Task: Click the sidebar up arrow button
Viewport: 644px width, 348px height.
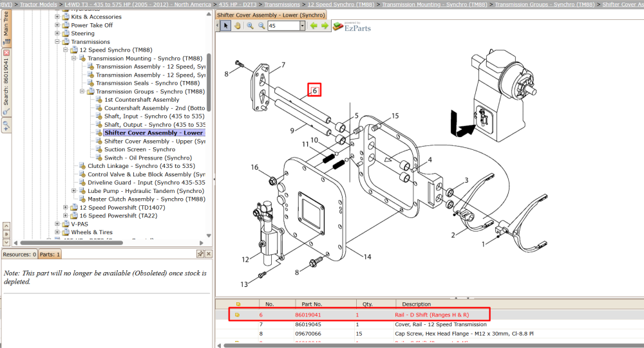Action: [x=6, y=226]
